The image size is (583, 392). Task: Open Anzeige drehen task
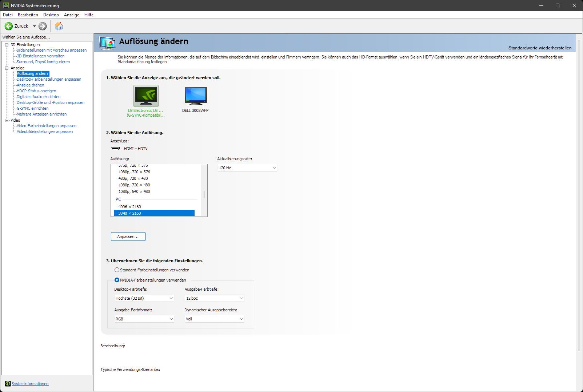coord(30,85)
